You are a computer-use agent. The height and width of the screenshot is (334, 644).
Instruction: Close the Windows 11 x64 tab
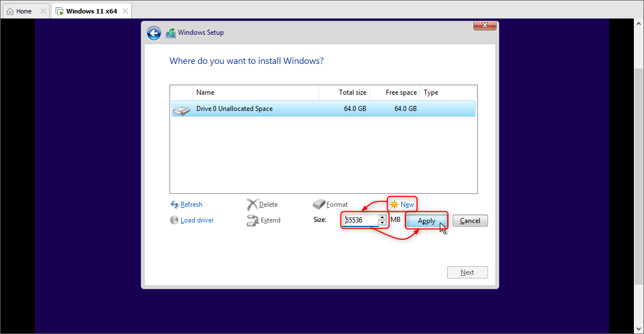[125, 11]
